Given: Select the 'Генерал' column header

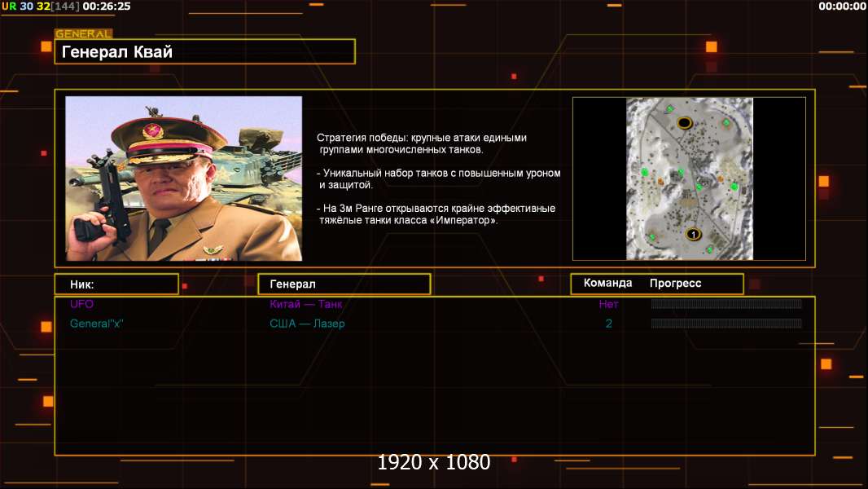Looking at the screenshot, I should coord(344,284).
